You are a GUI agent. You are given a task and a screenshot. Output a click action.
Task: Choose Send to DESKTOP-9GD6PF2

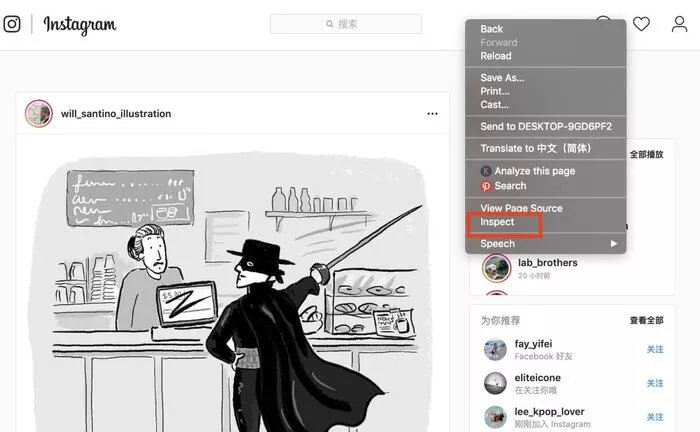[x=546, y=126]
